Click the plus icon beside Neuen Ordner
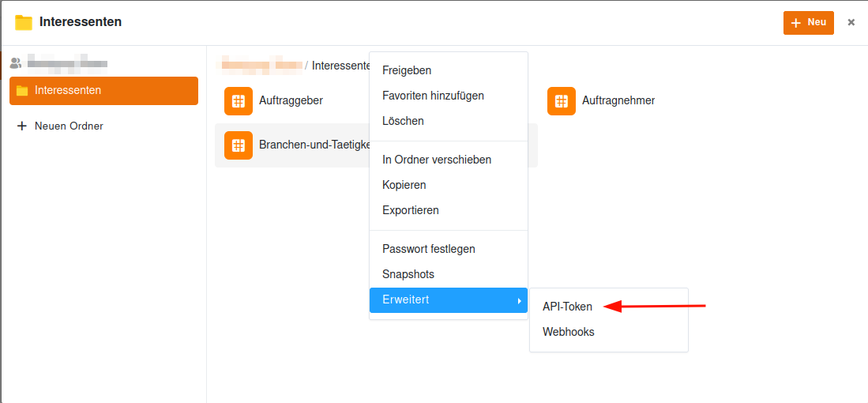Screen dimensions: 868x403 [x=22, y=126]
